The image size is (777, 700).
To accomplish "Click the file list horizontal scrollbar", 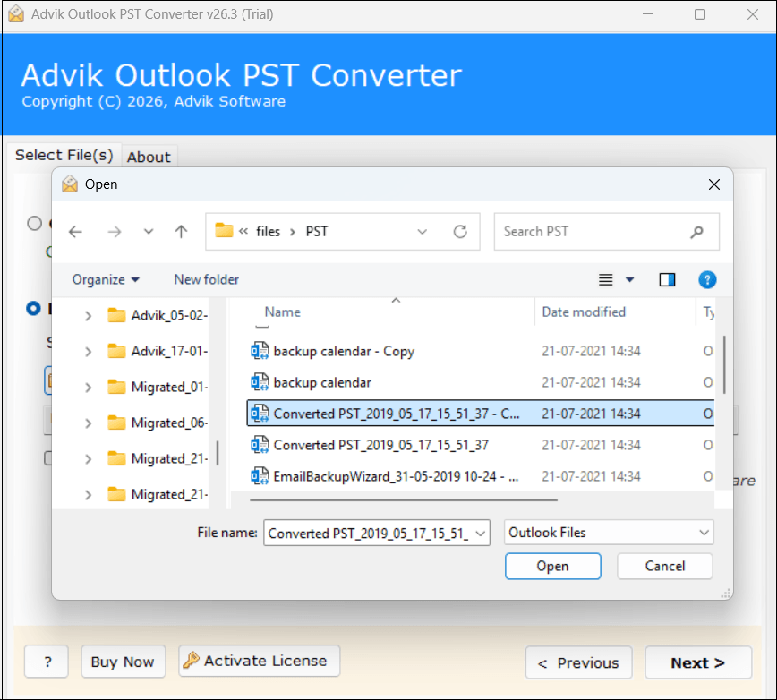I will tap(404, 499).
